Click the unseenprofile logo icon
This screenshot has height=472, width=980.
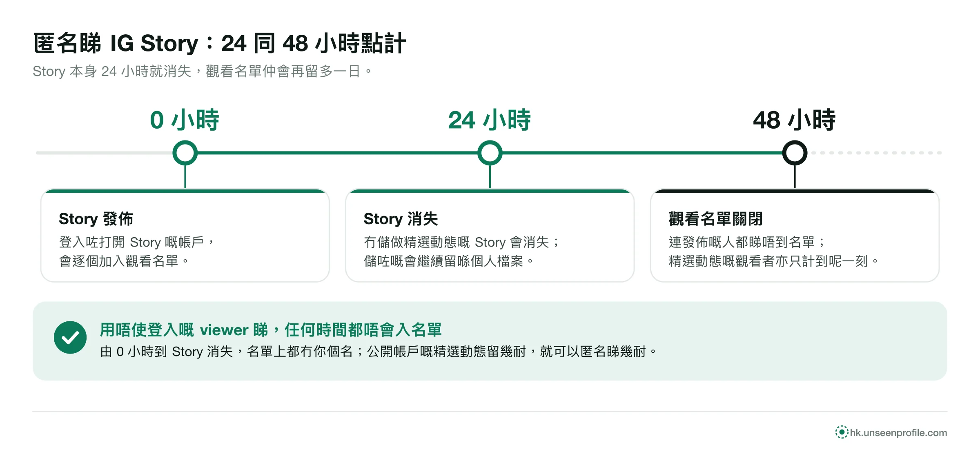[x=842, y=432]
